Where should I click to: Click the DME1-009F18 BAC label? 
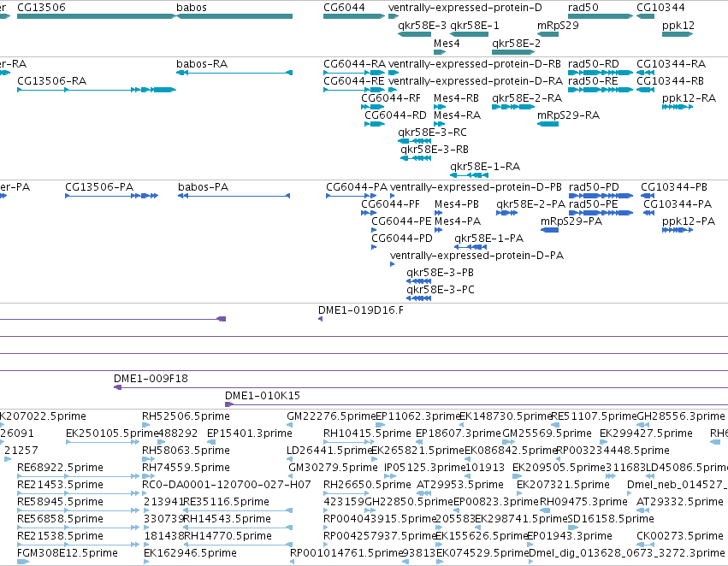click(x=151, y=379)
